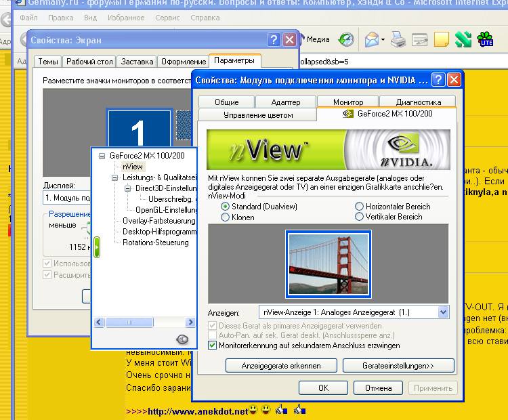Select Uberschreibg. tree item
This screenshot has width=508, height=420.
tap(171, 199)
